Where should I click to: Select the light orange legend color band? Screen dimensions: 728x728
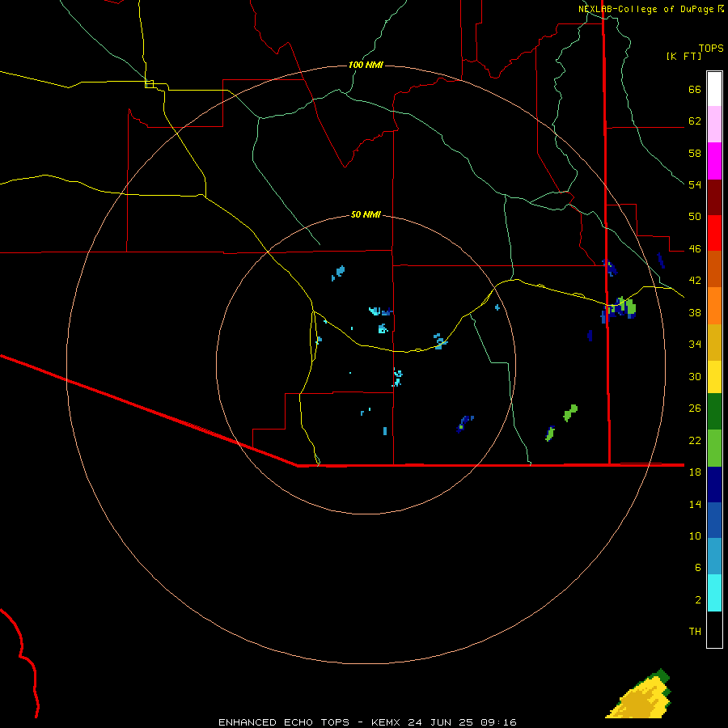coord(714,306)
